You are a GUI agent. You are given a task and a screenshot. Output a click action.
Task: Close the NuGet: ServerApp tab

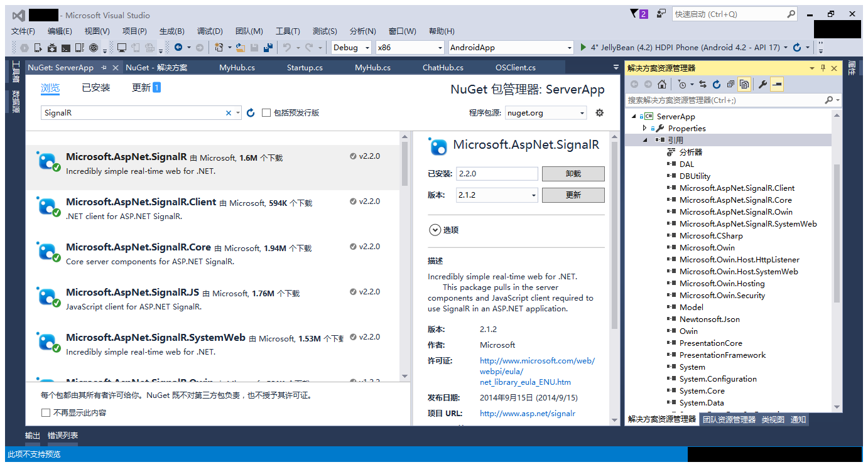pos(114,68)
